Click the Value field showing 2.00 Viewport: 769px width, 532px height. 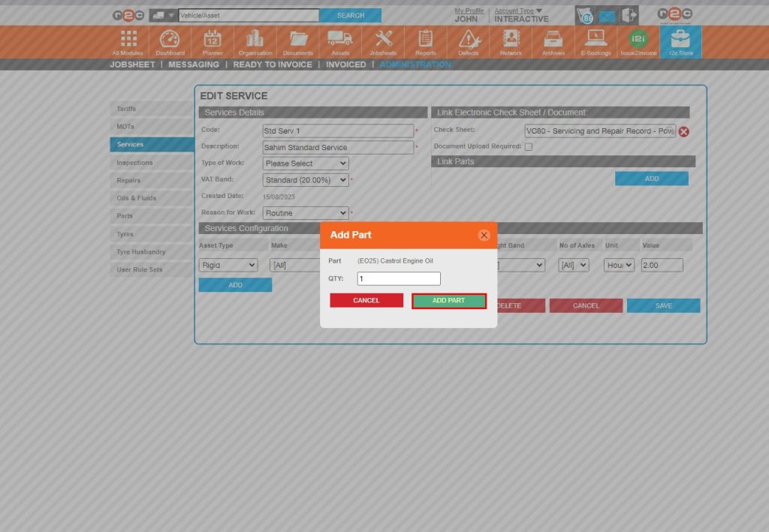(662, 265)
